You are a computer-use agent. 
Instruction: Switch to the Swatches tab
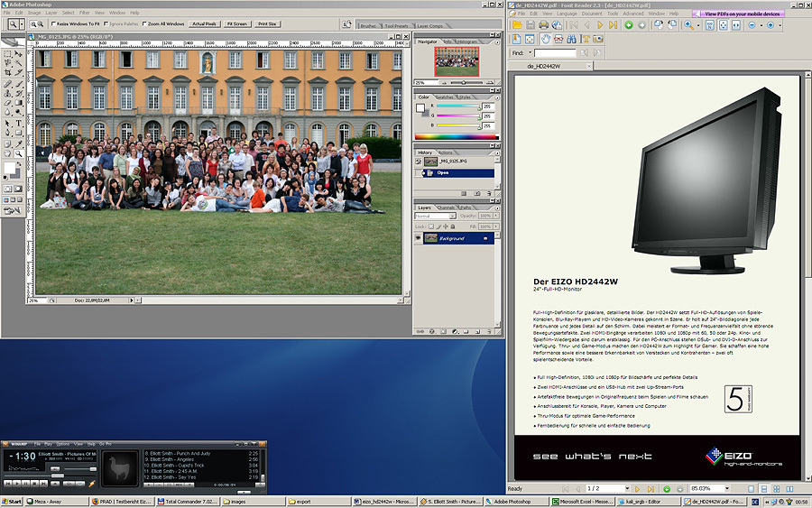point(444,97)
